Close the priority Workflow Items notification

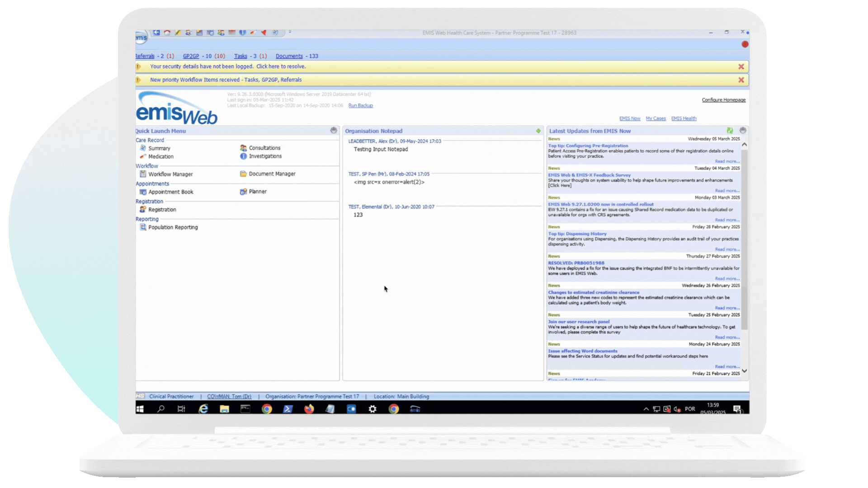coord(741,80)
